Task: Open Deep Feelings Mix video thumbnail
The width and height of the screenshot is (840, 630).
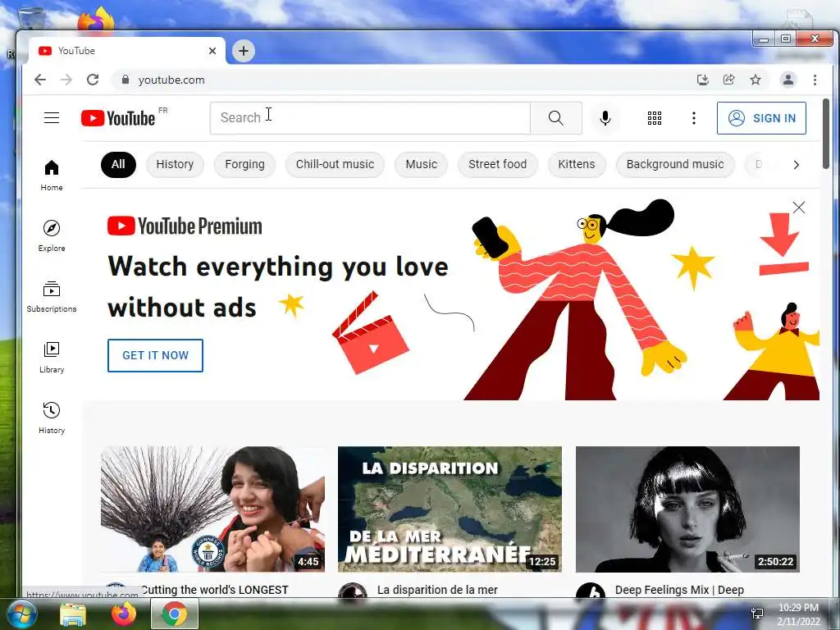Action: pos(688,509)
